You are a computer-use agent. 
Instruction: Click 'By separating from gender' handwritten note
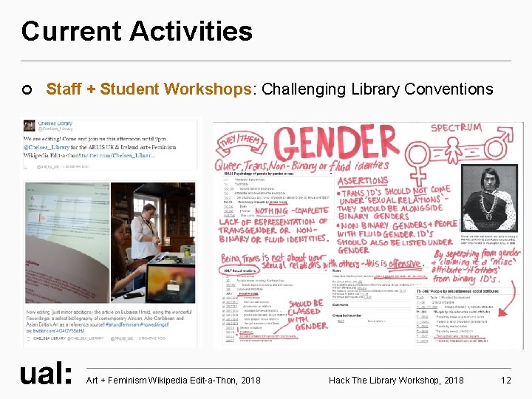click(476, 266)
